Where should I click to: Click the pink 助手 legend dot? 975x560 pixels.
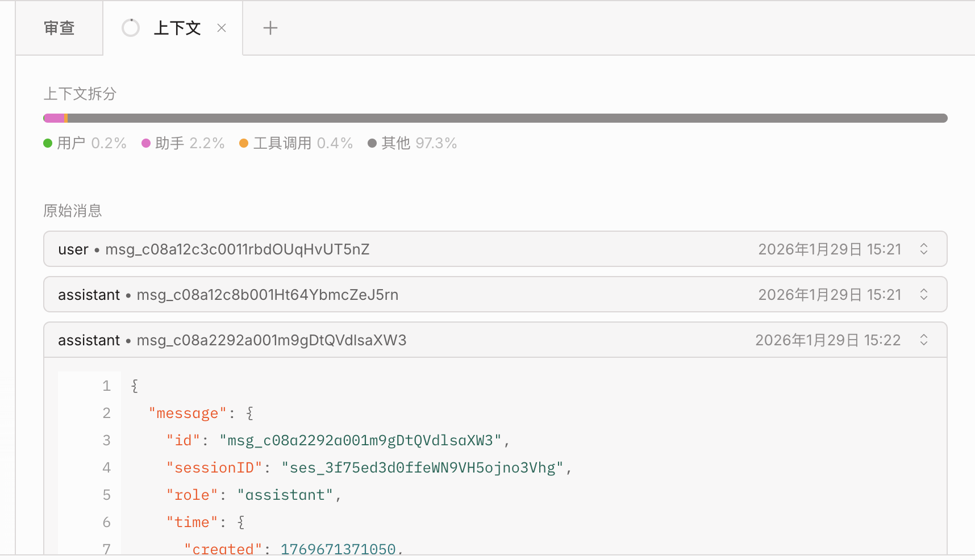tap(146, 143)
